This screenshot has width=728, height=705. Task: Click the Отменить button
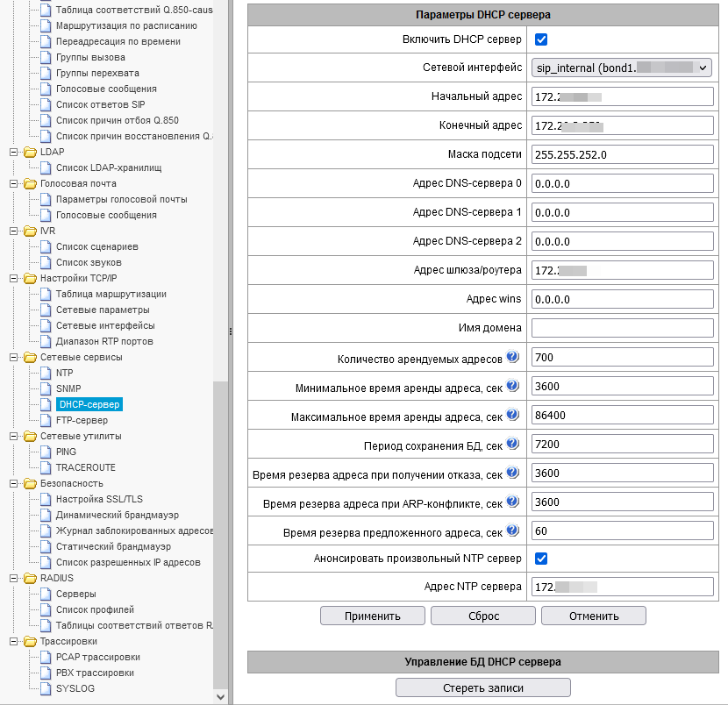(x=594, y=616)
